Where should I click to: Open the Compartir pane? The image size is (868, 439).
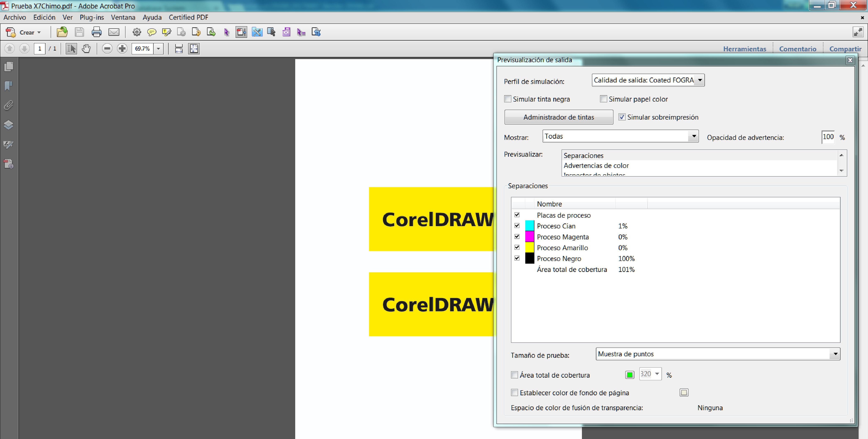coord(845,49)
